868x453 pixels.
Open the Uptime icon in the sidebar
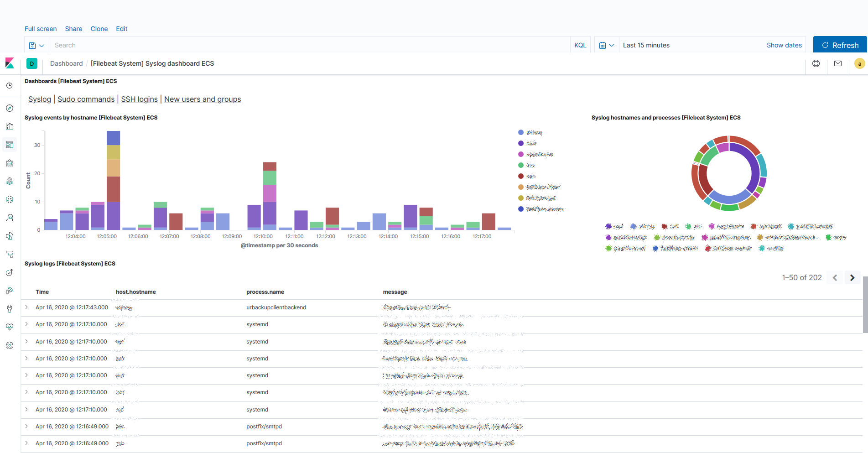pos(10,272)
